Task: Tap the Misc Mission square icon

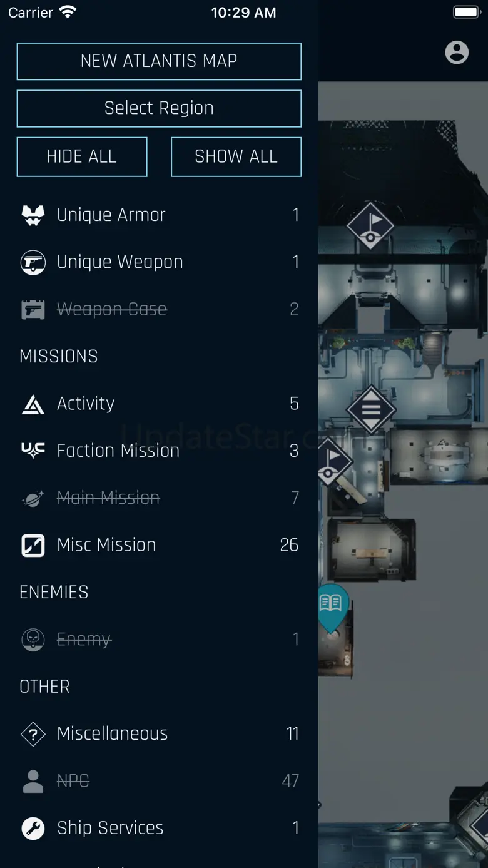Action: tap(33, 545)
